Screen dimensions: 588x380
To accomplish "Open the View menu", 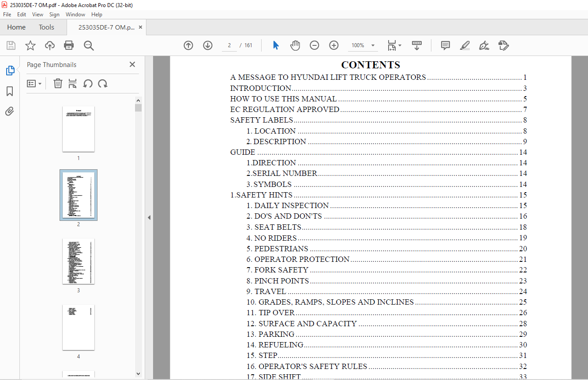I will (x=38, y=15).
